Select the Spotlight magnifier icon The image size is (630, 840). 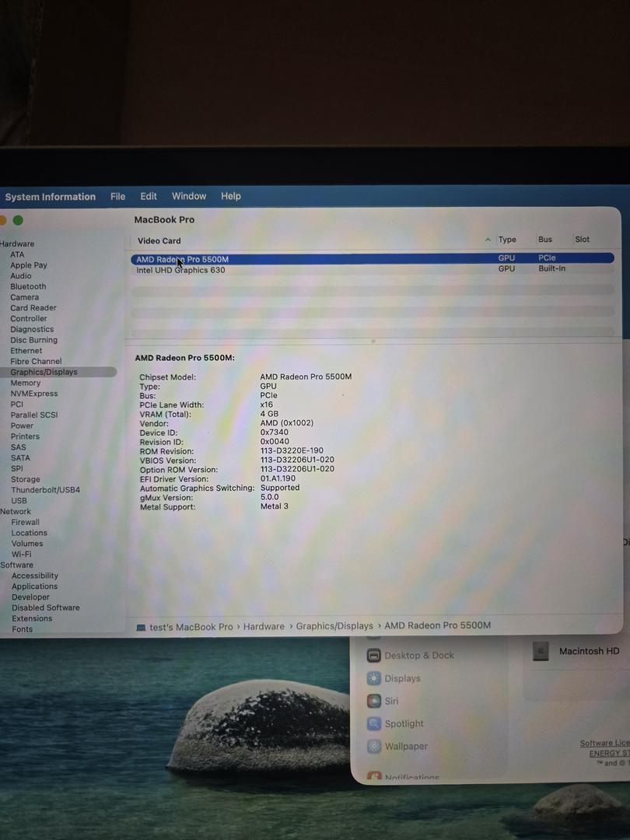coord(374,723)
